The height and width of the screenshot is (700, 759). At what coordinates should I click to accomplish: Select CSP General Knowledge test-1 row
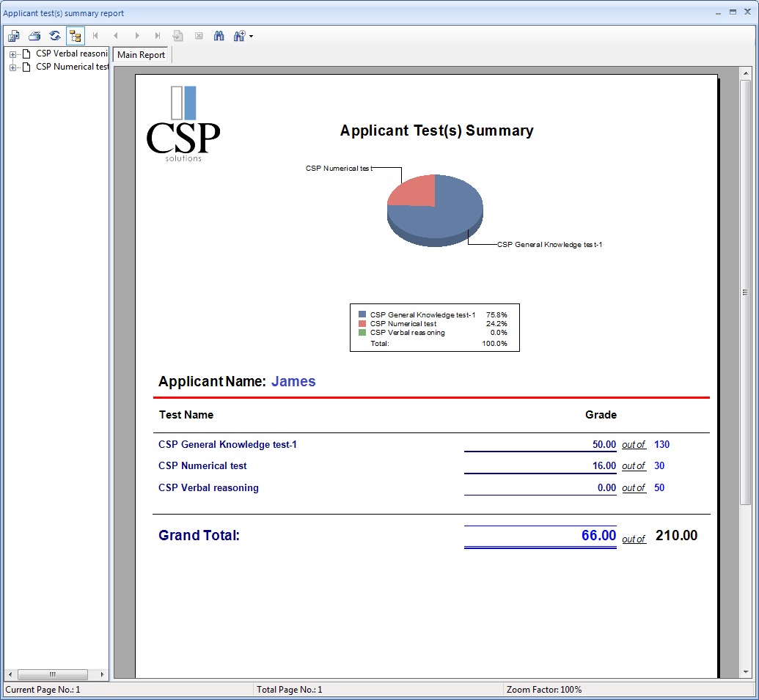(227, 444)
